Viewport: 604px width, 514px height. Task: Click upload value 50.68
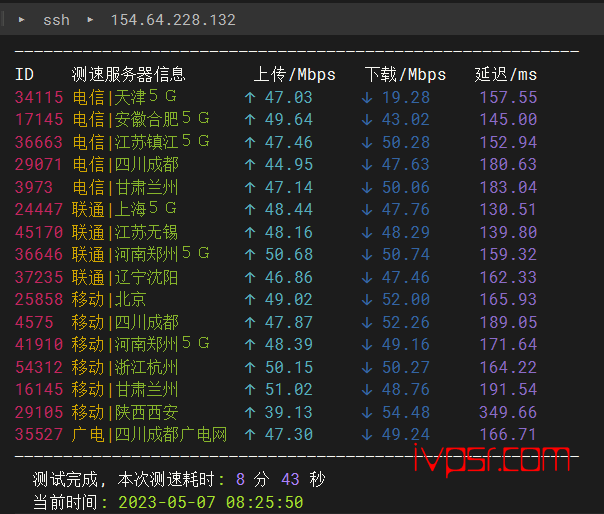coord(289,254)
